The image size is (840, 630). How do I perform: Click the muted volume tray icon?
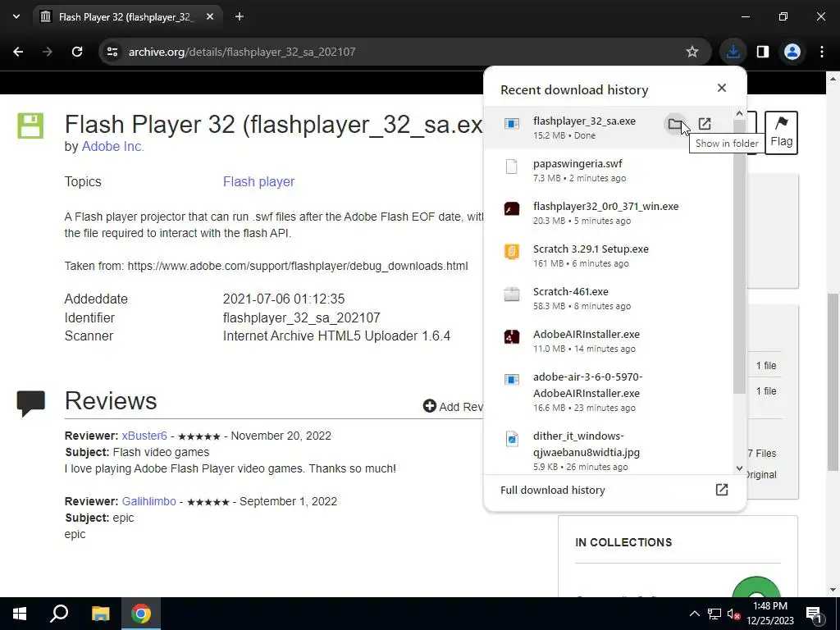pyautogui.click(x=733, y=614)
